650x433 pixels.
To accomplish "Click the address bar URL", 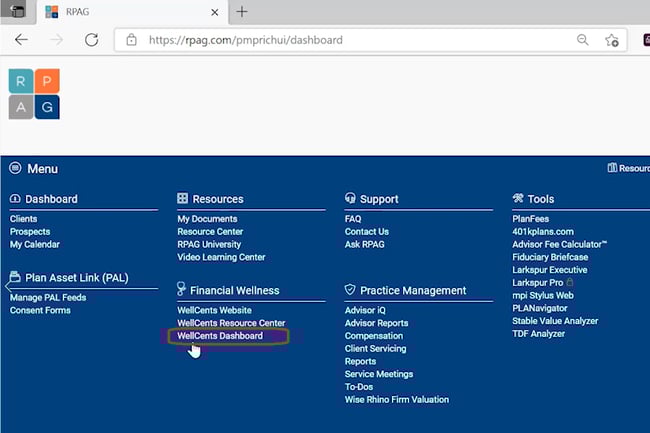I will point(246,40).
